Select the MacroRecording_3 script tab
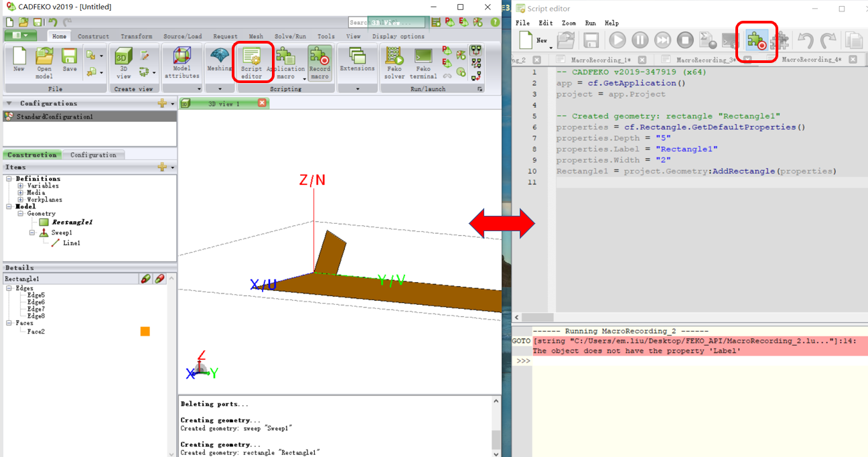Image resolution: width=868 pixels, height=457 pixels. [706, 60]
